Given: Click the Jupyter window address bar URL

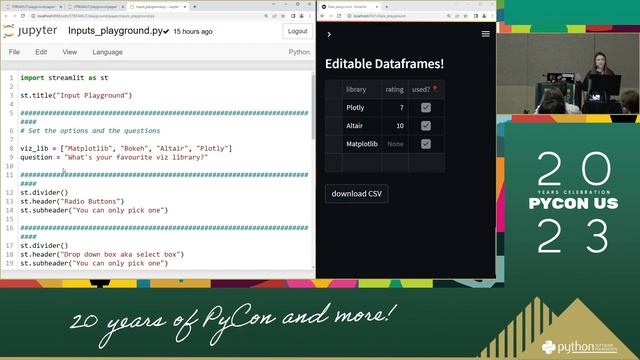Looking at the screenshot, I should click(96, 16).
